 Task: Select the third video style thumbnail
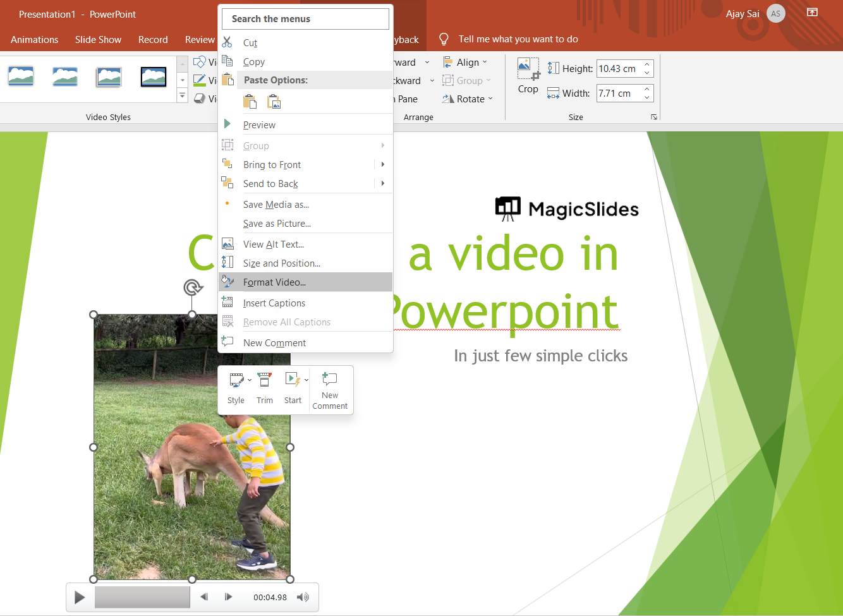pyautogui.click(x=109, y=76)
